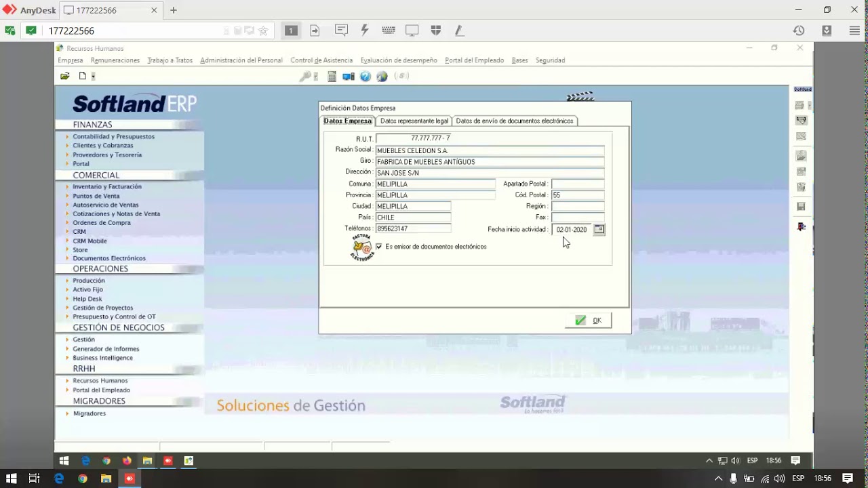
Task: Click the Cód. Postal field
Action: (578, 195)
